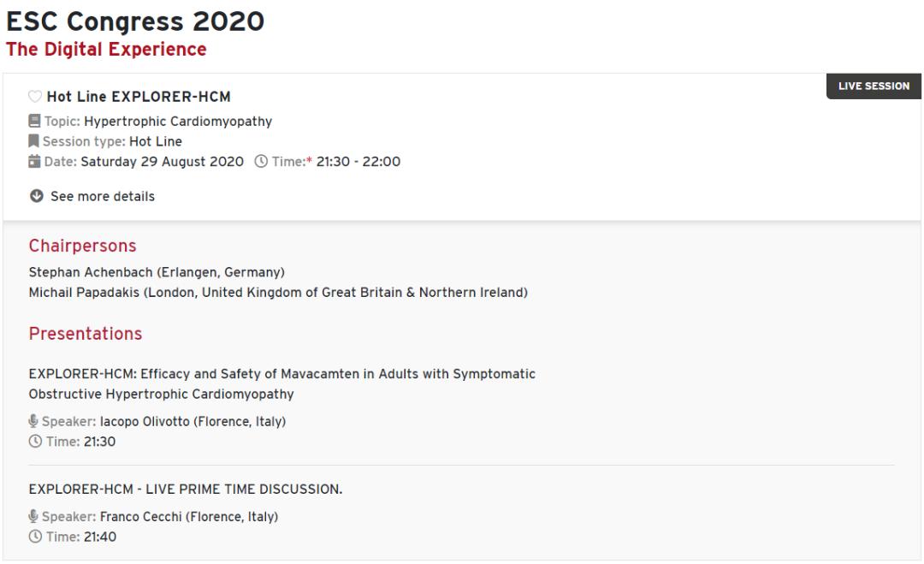
Task: Open Hot Line EXPLORER-HCM session title
Action: pos(139,97)
